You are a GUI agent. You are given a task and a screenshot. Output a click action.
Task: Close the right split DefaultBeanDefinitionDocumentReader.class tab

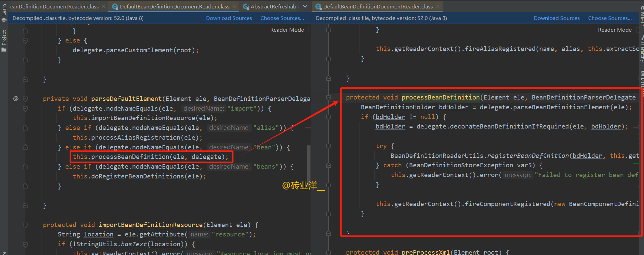438,6
